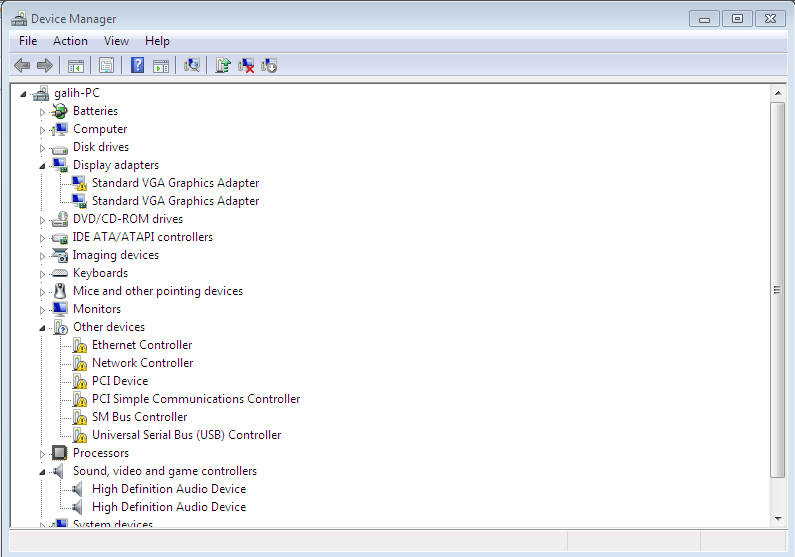The image size is (795, 557).
Task: Expand the Keyboards node
Action: (x=42, y=274)
